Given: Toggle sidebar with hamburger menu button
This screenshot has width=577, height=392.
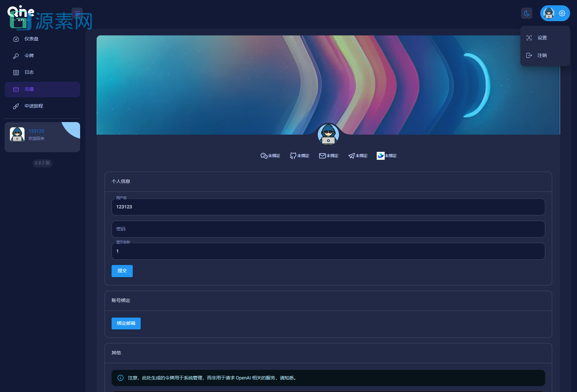Looking at the screenshot, I should [x=77, y=13].
